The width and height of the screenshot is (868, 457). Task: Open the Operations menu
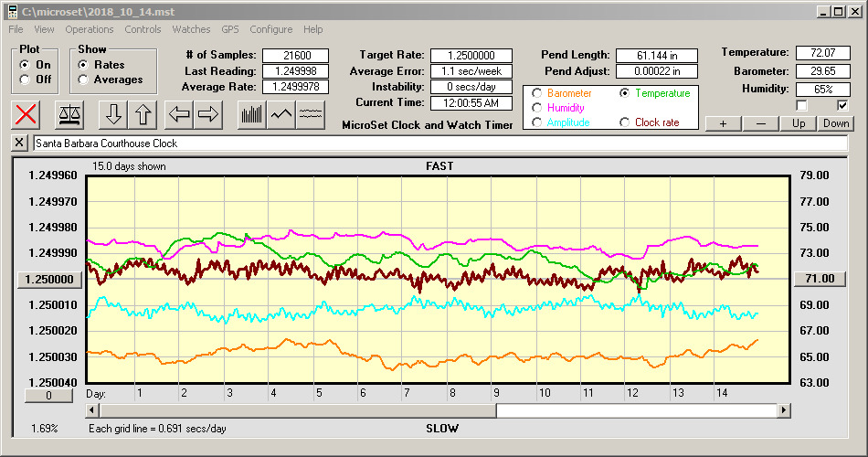pyautogui.click(x=90, y=29)
